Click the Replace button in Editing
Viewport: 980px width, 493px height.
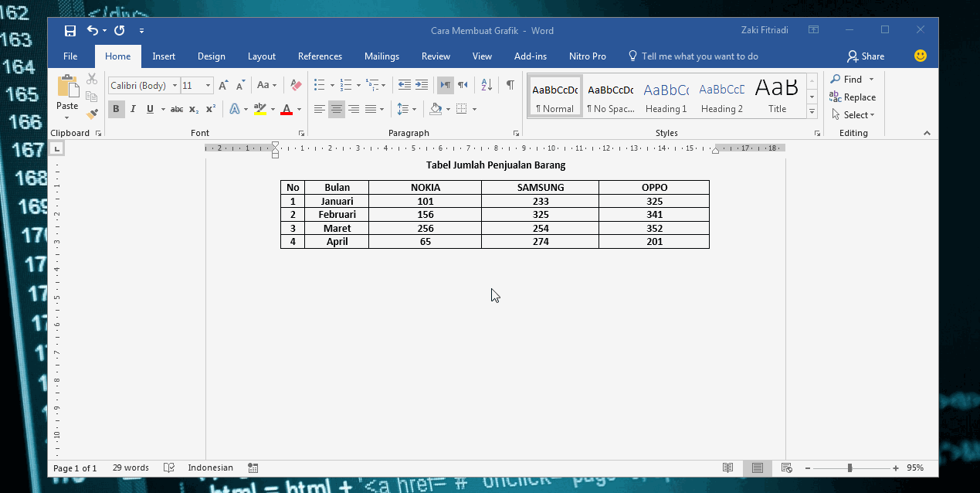pos(853,97)
